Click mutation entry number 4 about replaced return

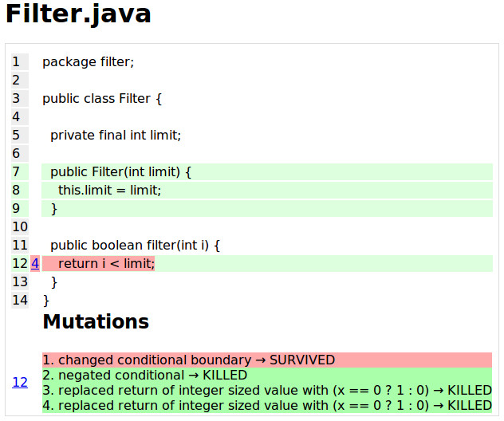[x=266, y=406]
